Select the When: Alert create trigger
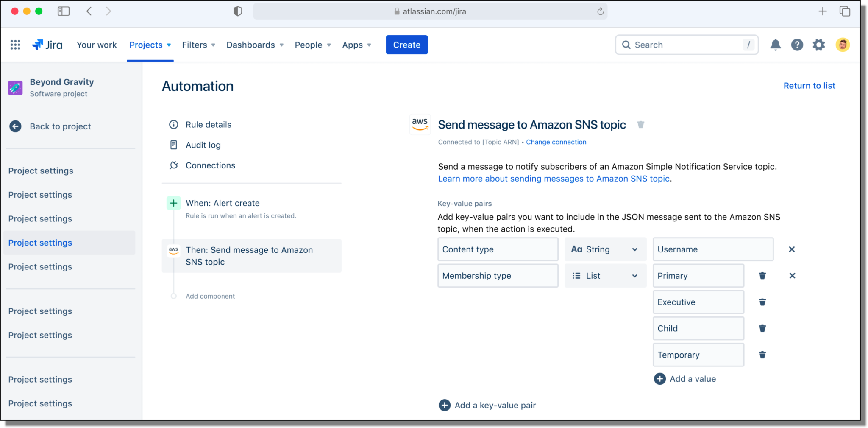Screen dimensions: 868x428 point(223,203)
